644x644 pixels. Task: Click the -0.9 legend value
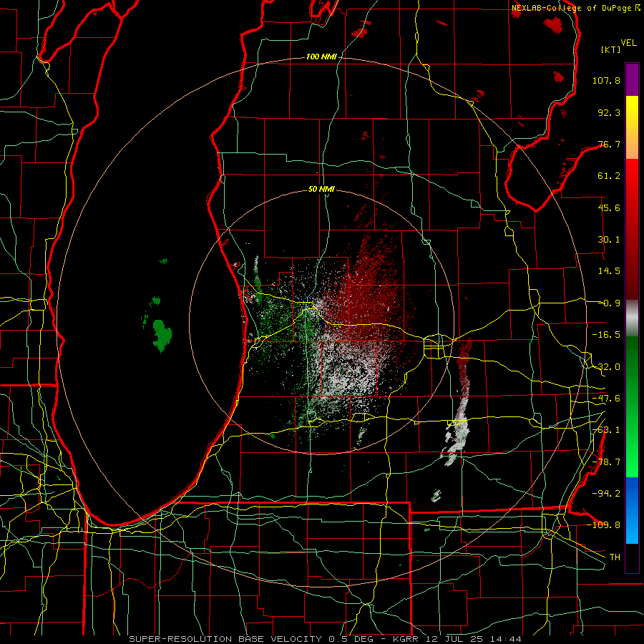[609, 303]
